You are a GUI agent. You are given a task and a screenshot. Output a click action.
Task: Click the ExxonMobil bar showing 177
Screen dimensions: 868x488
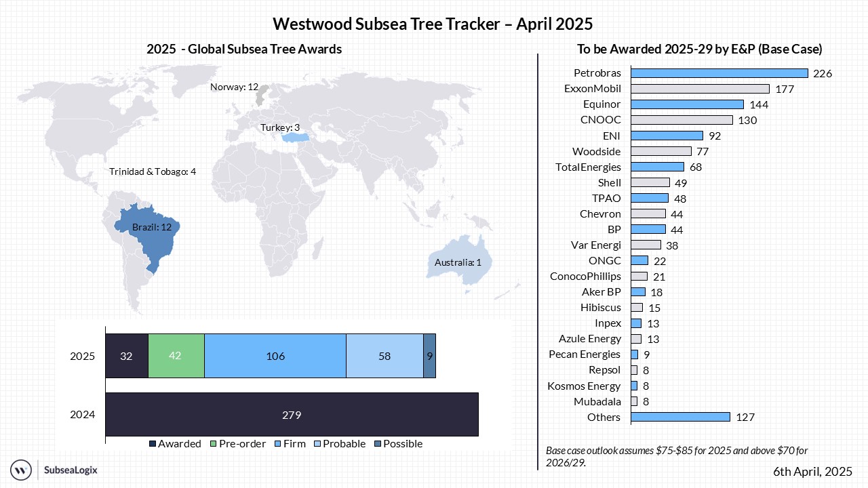[x=700, y=89]
